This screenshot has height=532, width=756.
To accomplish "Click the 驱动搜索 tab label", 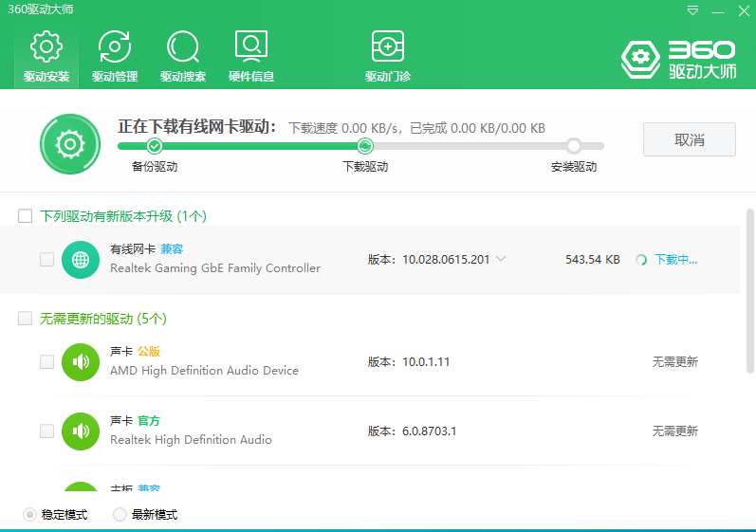I will coord(183,77).
